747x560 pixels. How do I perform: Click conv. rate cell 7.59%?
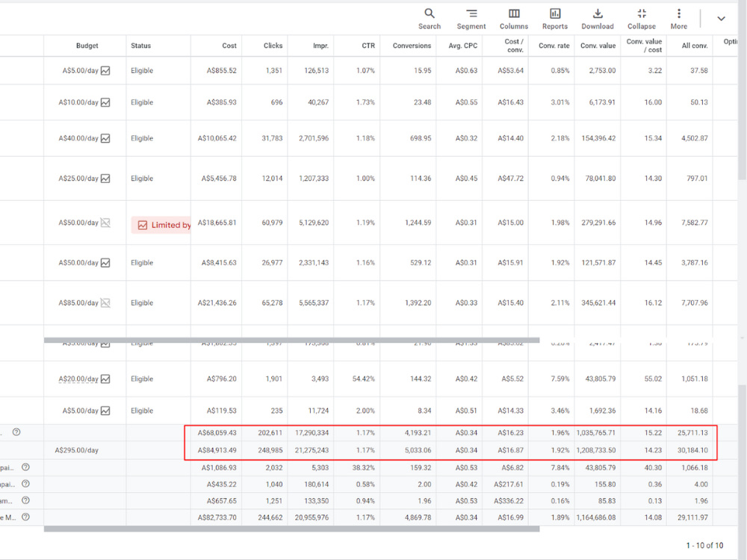coord(560,379)
